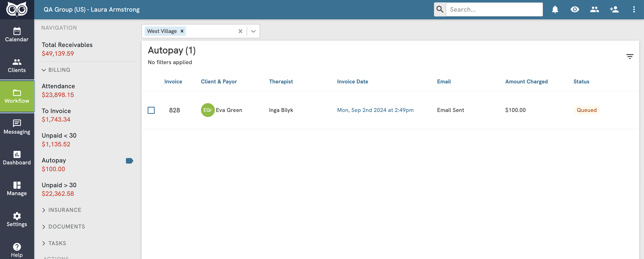Open the Messaging panel icon

point(16,127)
